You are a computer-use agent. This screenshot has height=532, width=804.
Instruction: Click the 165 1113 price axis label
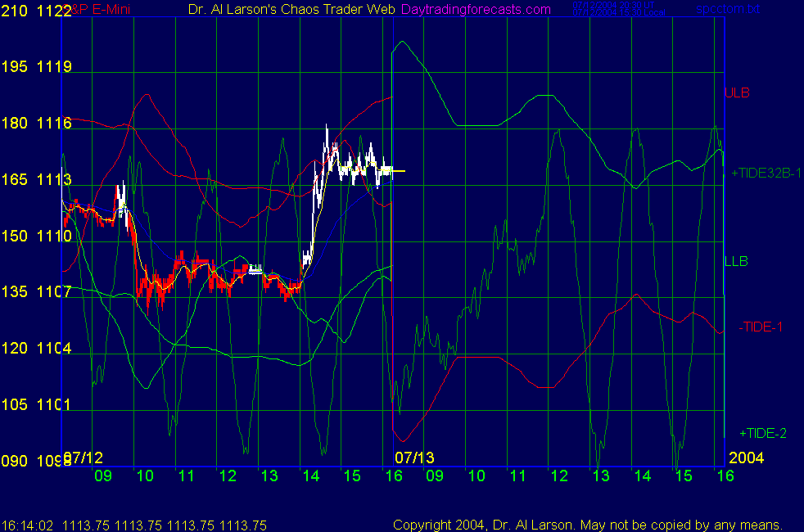[36, 179]
